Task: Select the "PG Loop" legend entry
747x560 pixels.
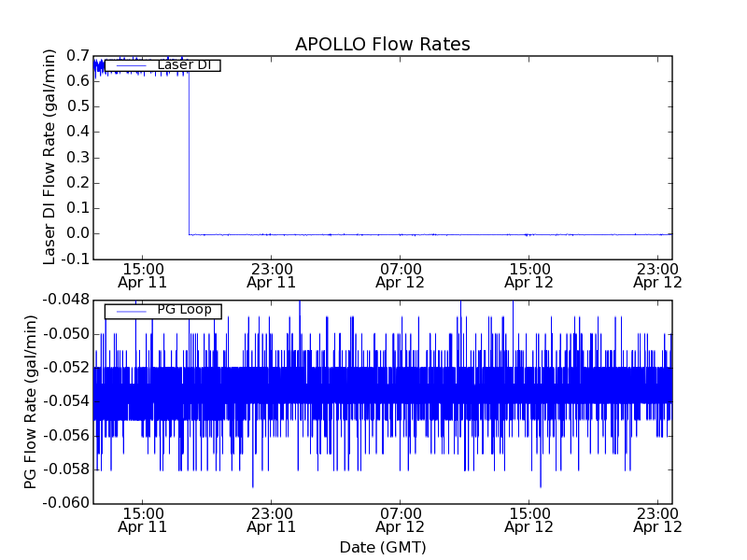Action: (x=162, y=311)
